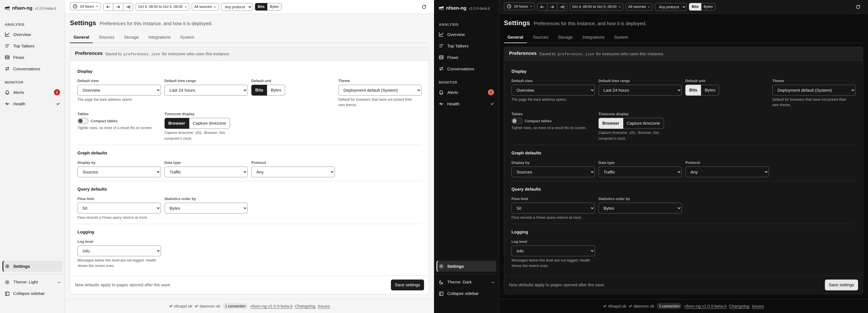The height and width of the screenshot is (313, 868).
Task: Open Any protocol dropdown in light toolbar
Action: point(236,7)
